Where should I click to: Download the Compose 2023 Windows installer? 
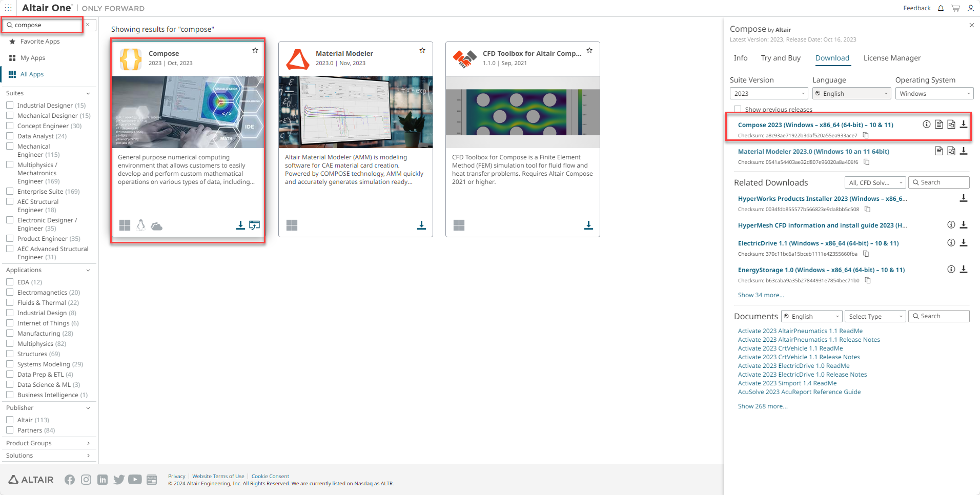click(964, 125)
